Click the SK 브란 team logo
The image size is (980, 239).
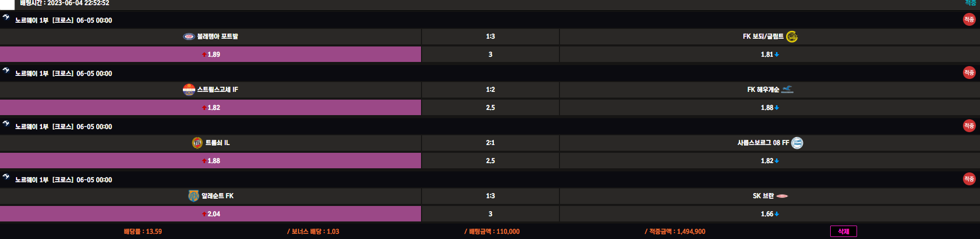click(782, 196)
